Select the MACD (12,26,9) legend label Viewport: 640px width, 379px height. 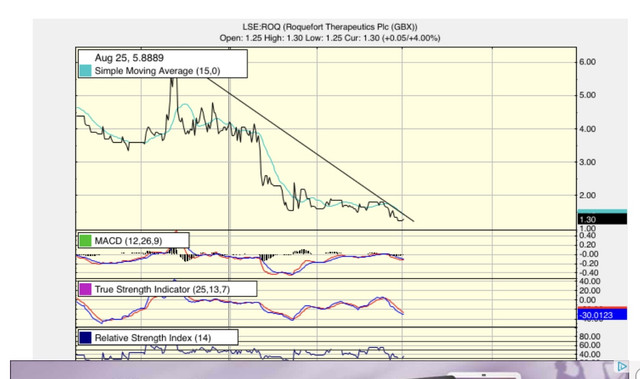coord(128,241)
